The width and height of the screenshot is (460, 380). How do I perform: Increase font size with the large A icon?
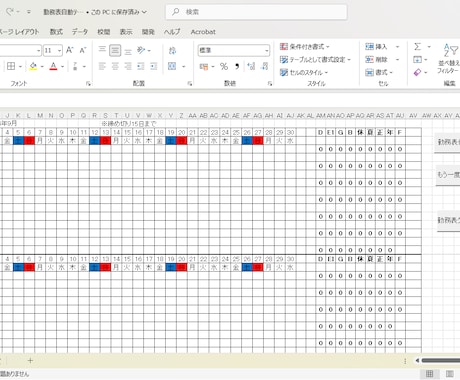[69, 50]
